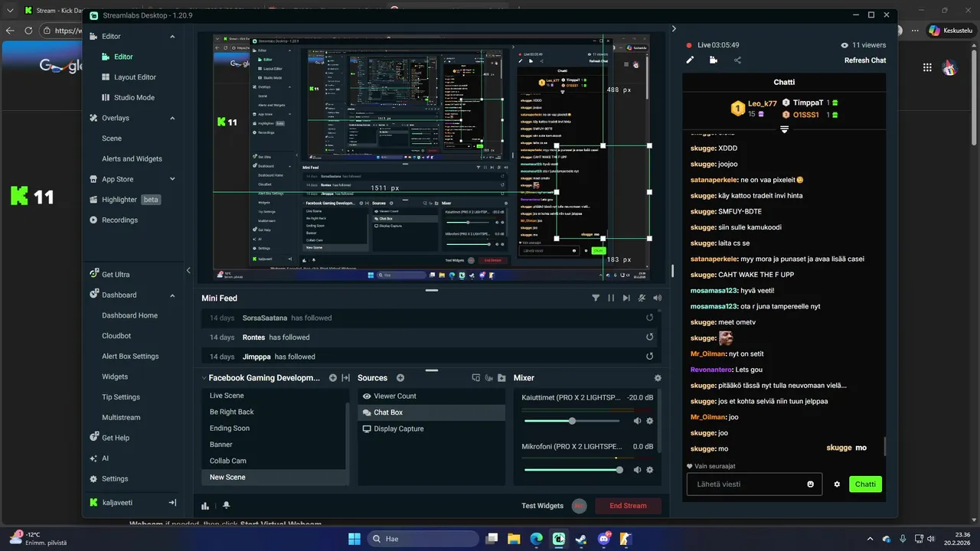The width and height of the screenshot is (980, 551).
Task: Pause the Mini Feed alert queue
Action: point(611,298)
